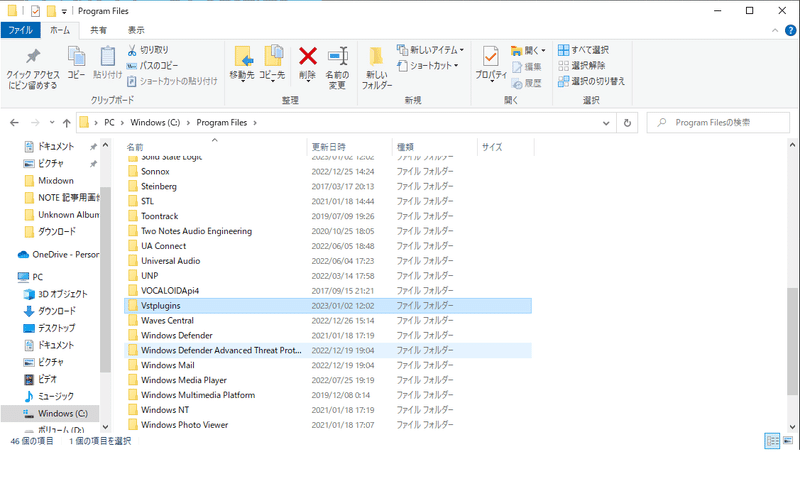Click properties icon in title bar quick access

(35, 11)
